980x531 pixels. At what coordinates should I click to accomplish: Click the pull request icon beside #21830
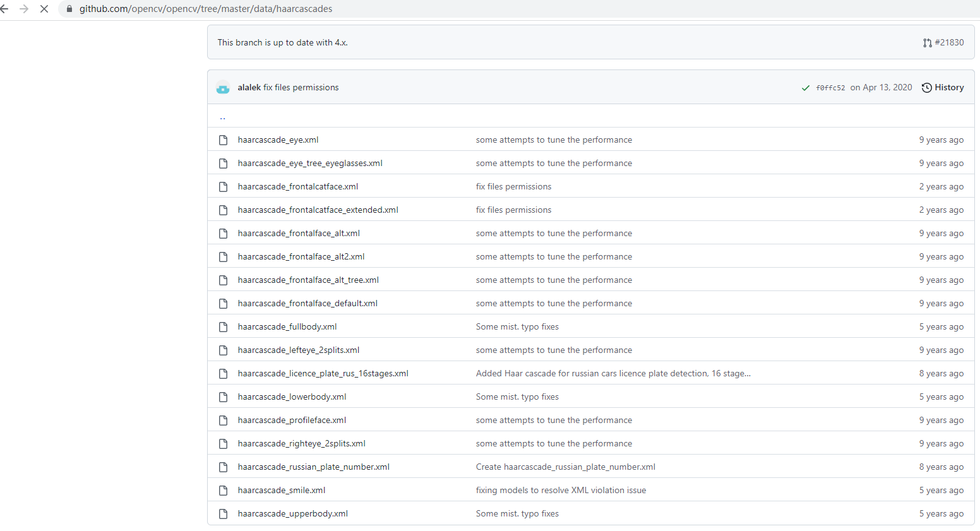pyautogui.click(x=927, y=43)
